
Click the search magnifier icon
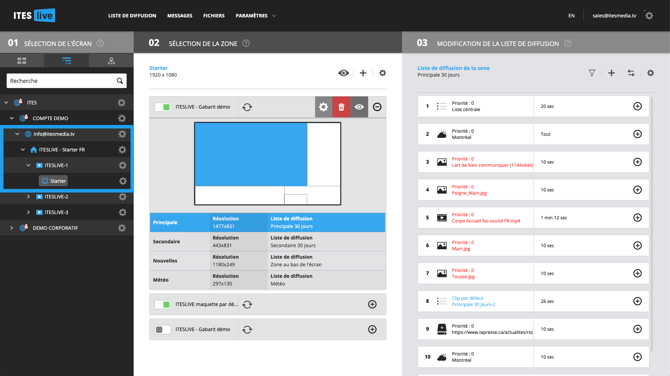coord(120,81)
